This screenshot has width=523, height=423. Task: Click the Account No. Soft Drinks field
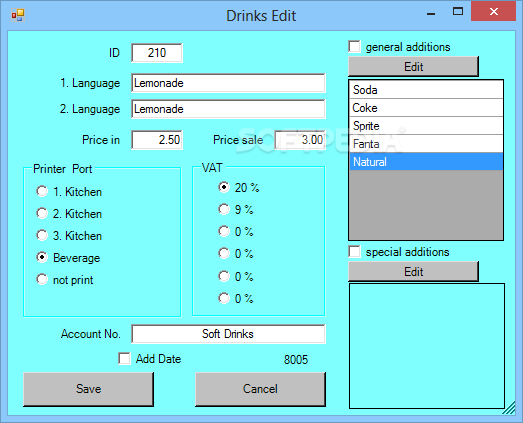[x=228, y=334]
